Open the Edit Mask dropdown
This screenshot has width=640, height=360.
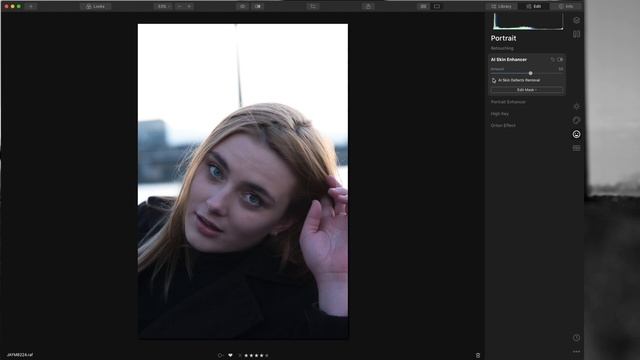click(527, 90)
